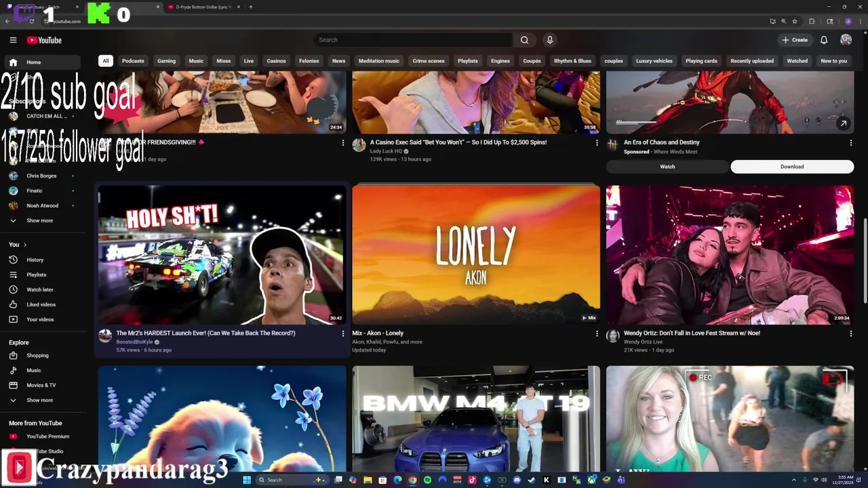The image size is (868, 488).
Task: Open options menu for Mix - Akon - Lonely
Action: (x=597, y=333)
